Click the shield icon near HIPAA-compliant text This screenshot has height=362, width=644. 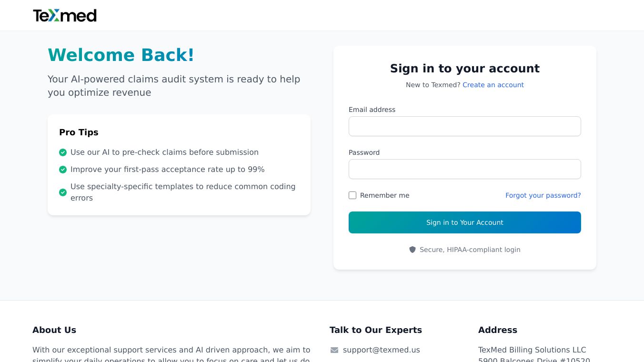tap(413, 250)
